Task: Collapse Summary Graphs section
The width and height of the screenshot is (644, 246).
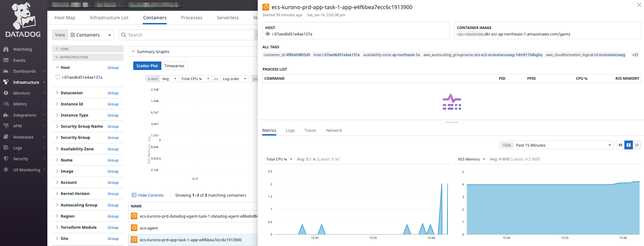Action: click(x=133, y=52)
